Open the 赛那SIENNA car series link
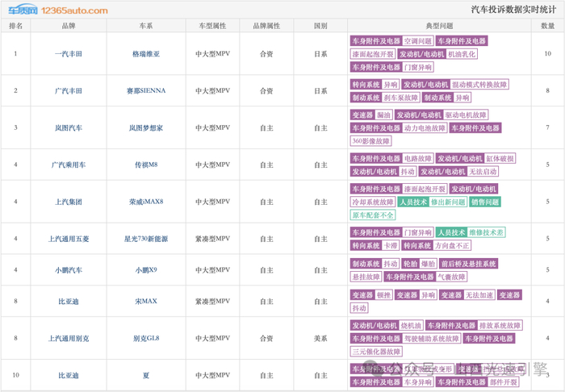The image size is (565, 392). (x=146, y=90)
